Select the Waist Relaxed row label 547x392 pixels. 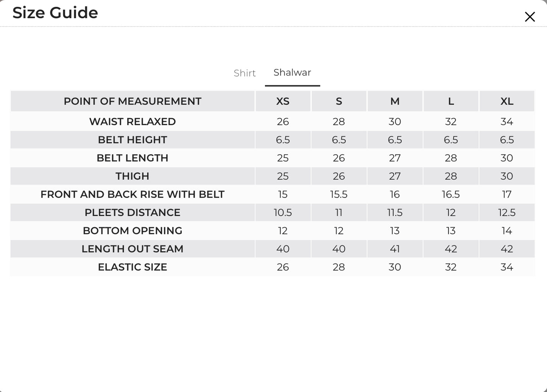[132, 122]
